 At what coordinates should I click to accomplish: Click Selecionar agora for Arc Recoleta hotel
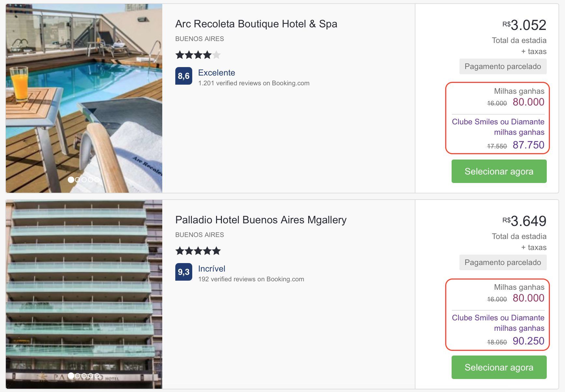pyautogui.click(x=499, y=171)
